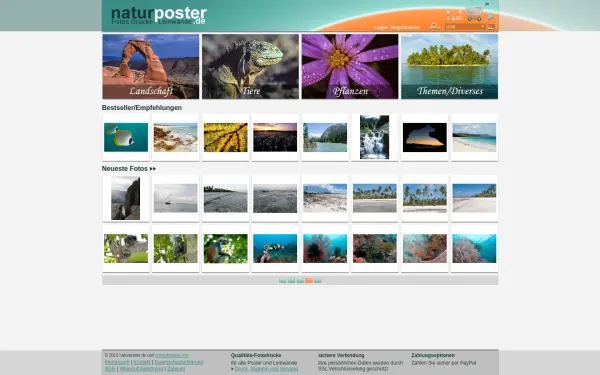
Task: Open the red coral with feather star thumbnail
Action: click(325, 249)
